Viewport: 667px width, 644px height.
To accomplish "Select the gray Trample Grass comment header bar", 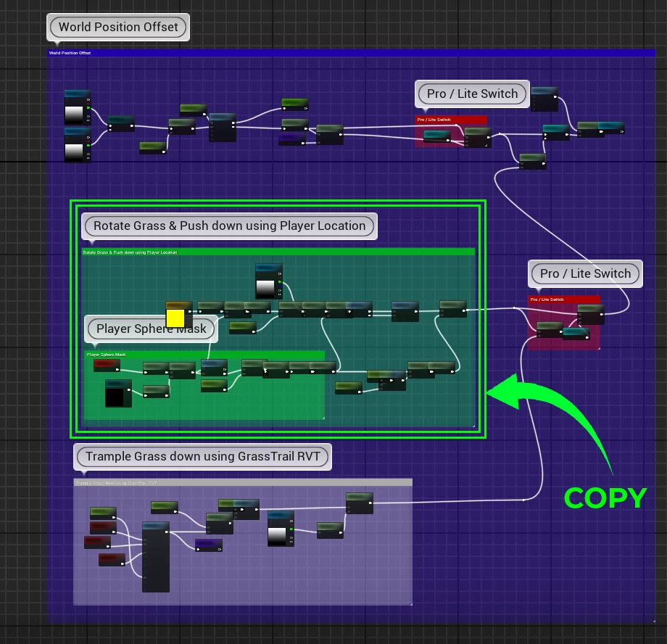I will 242,482.
